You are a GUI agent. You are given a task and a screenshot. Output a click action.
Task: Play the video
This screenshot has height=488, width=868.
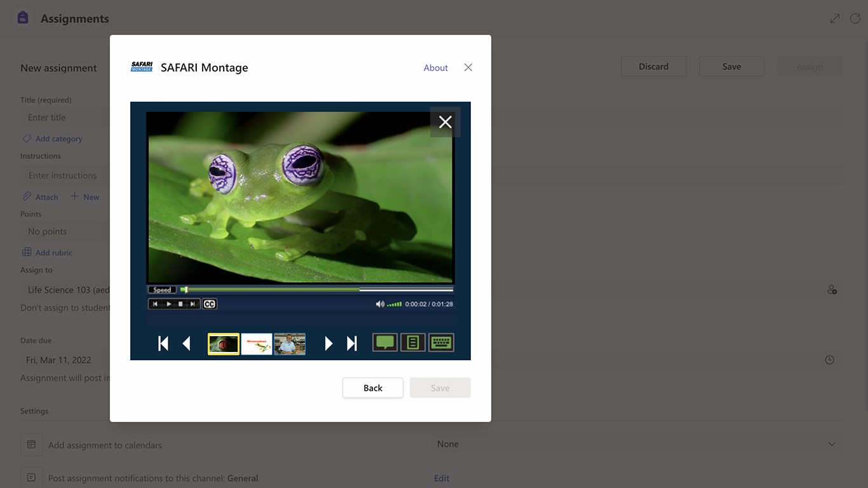pos(168,304)
